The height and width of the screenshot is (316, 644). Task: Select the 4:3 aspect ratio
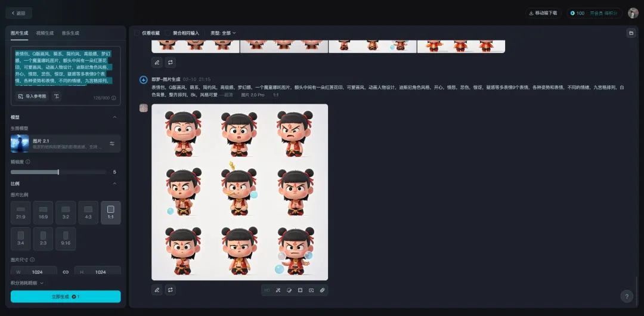tap(88, 212)
